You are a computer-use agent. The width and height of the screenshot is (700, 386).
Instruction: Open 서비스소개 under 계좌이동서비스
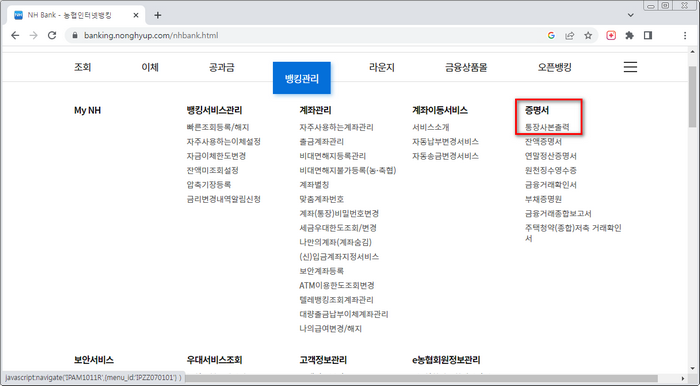[x=431, y=127]
